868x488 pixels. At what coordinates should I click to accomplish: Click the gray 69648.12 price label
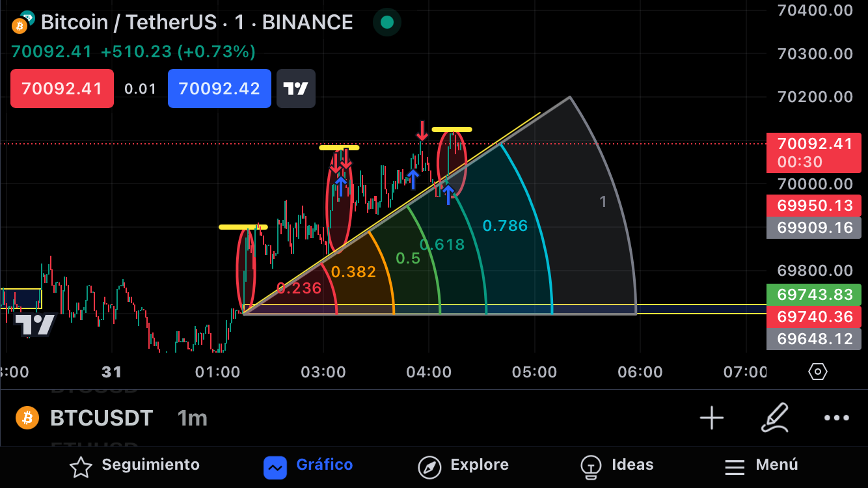[x=813, y=339]
